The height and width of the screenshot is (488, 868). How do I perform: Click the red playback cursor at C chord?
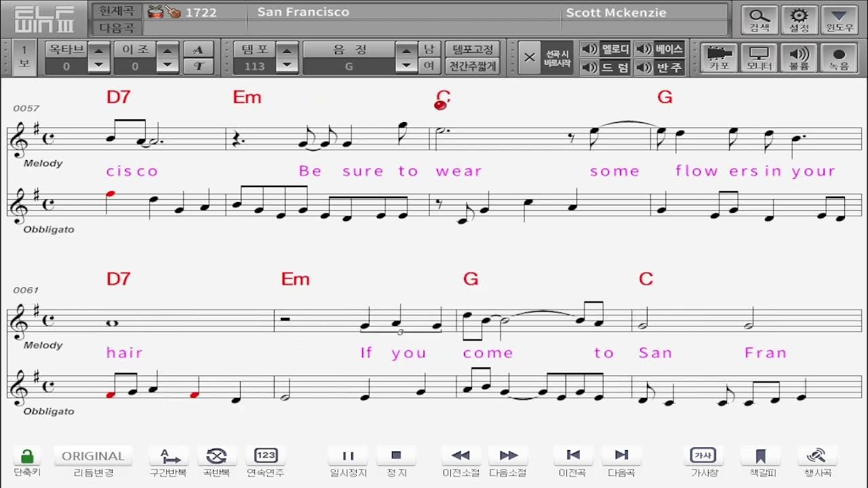tap(441, 104)
